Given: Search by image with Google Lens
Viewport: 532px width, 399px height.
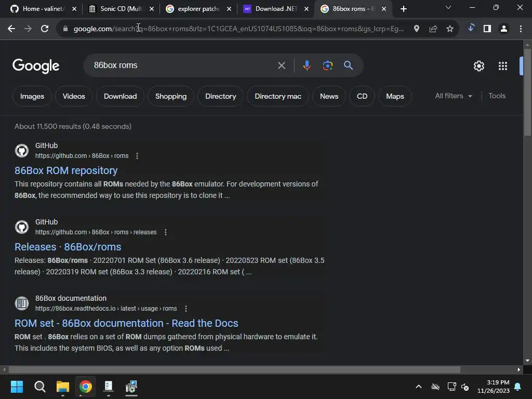Looking at the screenshot, I should (x=327, y=65).
